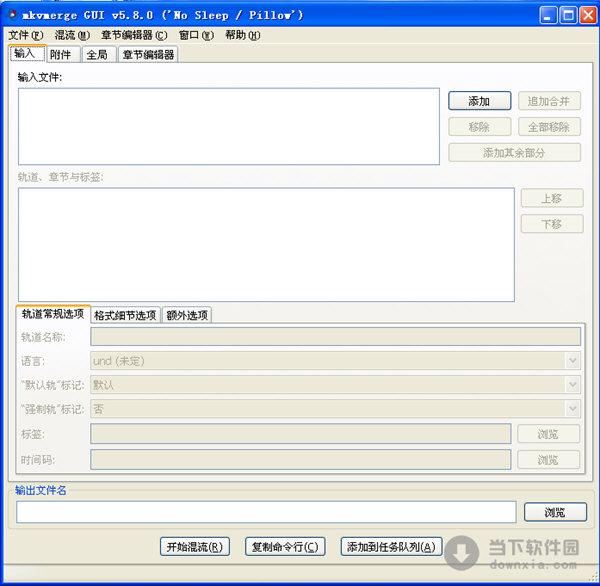600x586 pixels.
Task: Click inside the 轨道、章节与标签 list box
Action: click(x=266, y=245)
